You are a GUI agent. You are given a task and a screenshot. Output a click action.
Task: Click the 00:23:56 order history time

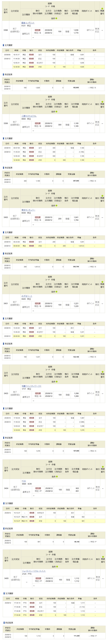16,242
